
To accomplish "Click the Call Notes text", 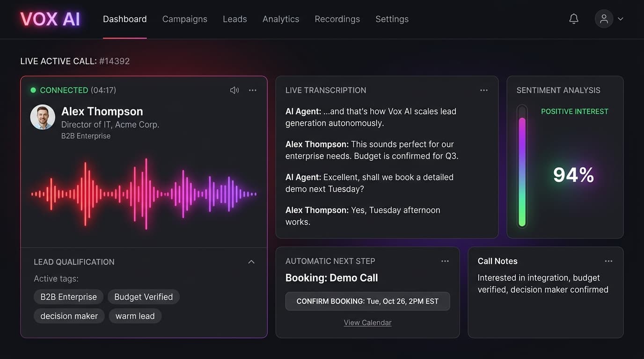I will (x=543, y=284).
